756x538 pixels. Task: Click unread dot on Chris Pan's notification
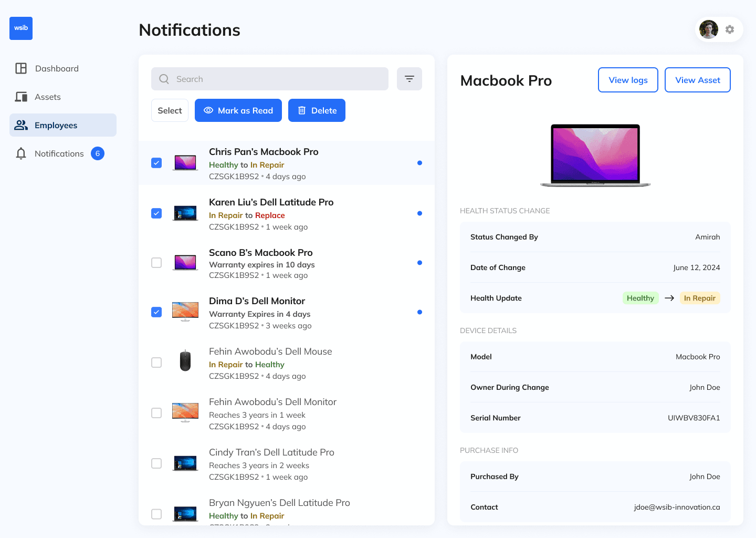pos(419,163)
